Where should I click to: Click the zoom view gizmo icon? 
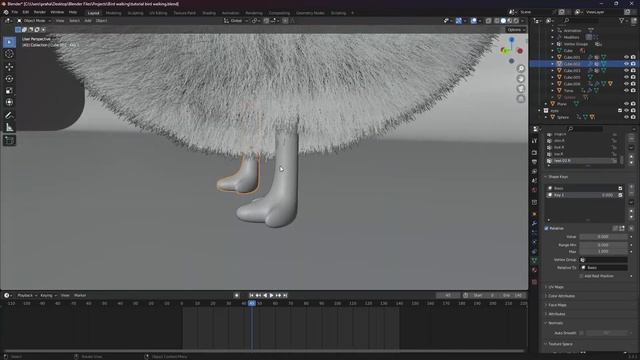coord(521,69)
